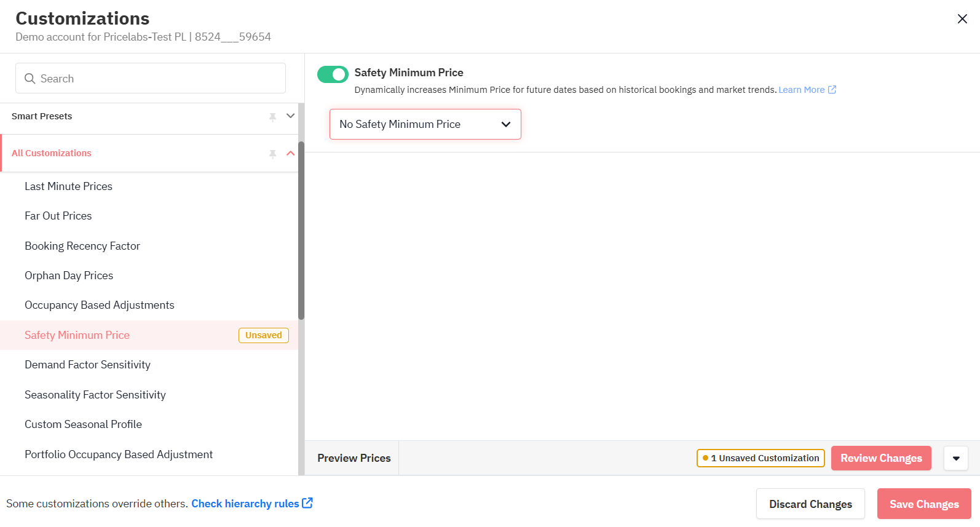Click the Review Changes button
This screenshot has height=527, width=980.
point(880,458)
